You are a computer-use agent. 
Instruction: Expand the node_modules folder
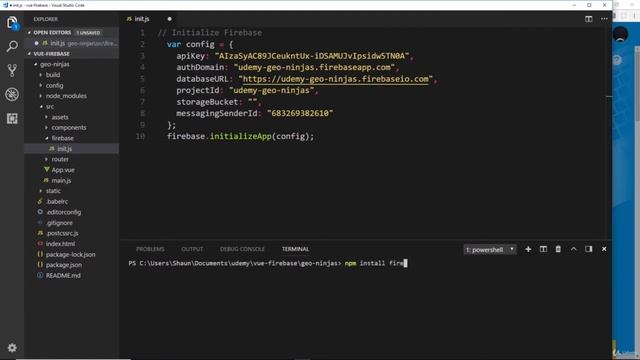coord(41,96)
